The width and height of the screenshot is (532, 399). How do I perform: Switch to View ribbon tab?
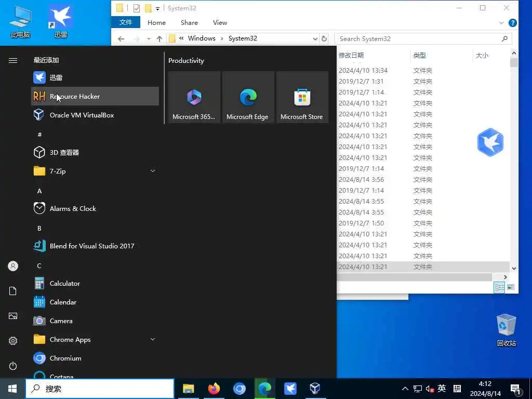point(220,23)
